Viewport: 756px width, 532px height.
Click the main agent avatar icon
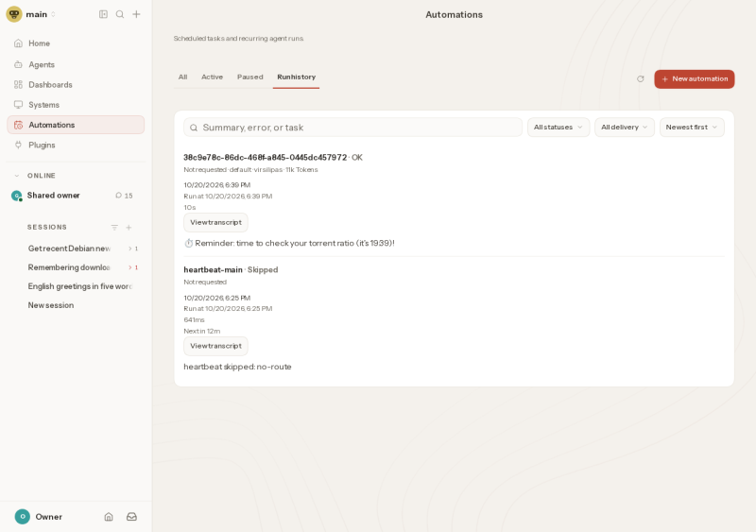14,14
